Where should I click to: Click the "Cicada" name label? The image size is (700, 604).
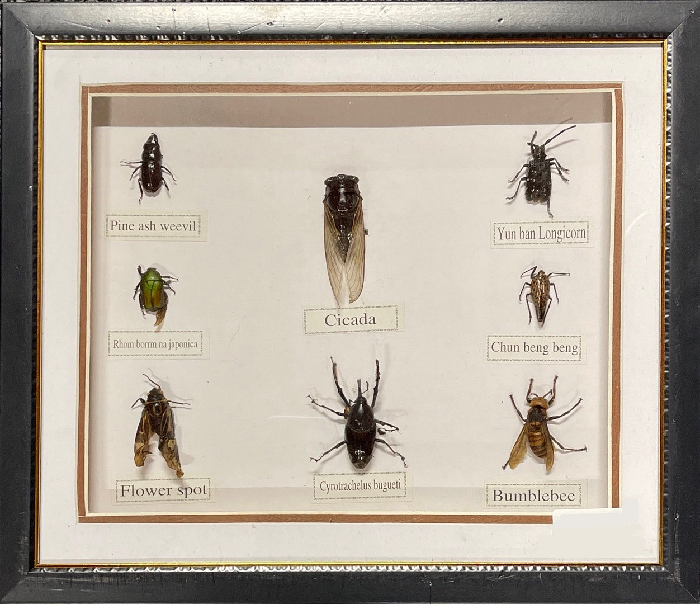(350, 320)
